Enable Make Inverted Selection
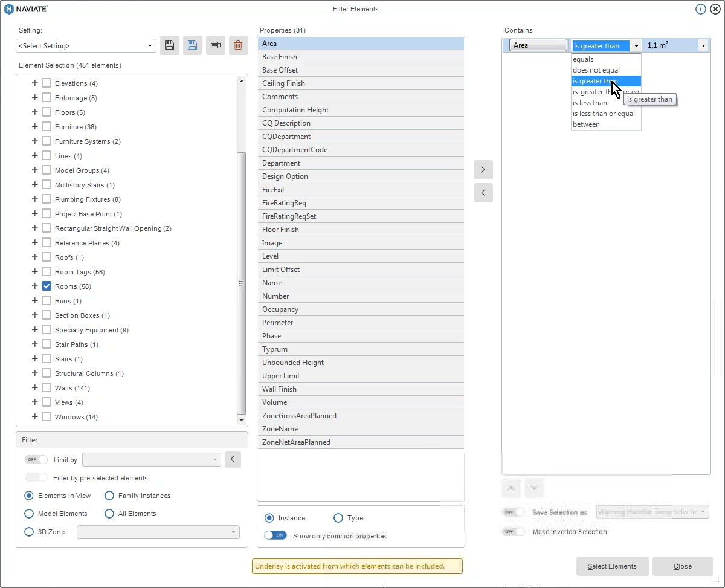 coord(514,532)
